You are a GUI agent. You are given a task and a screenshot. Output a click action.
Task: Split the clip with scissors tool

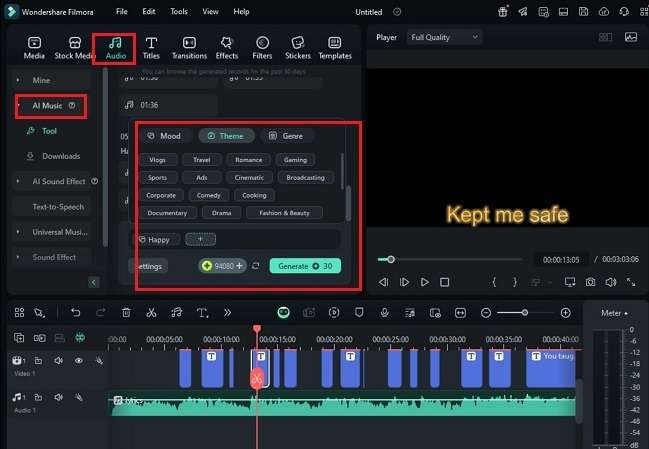pyautogui.click(x=151, y=312)
